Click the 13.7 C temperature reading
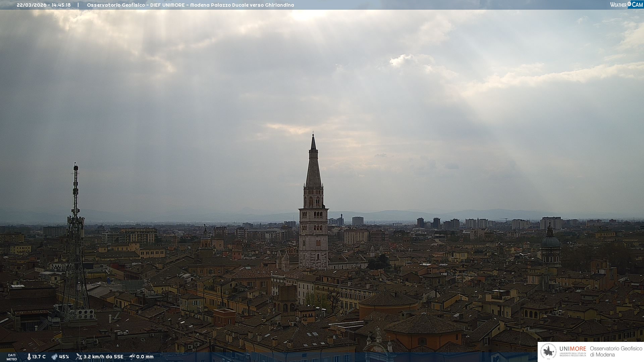This screenshot has width=644, height=362. pos(39,357)
